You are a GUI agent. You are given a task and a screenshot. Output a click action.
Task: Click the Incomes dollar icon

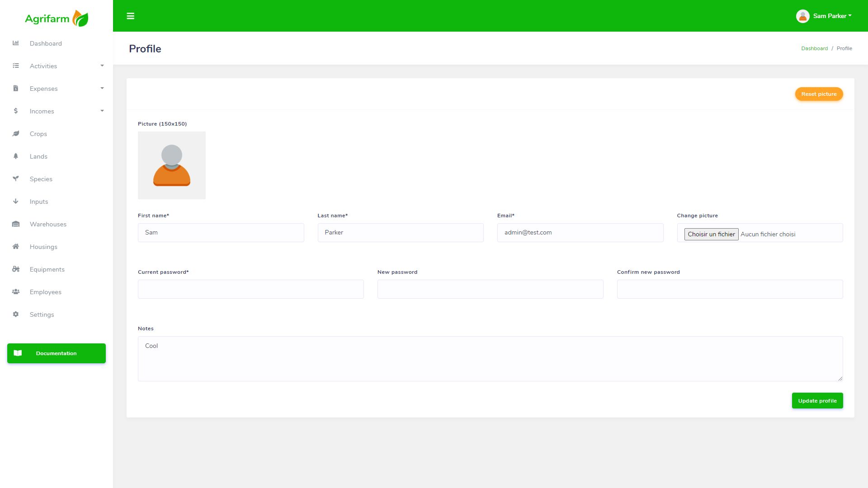tap(16, 111)
